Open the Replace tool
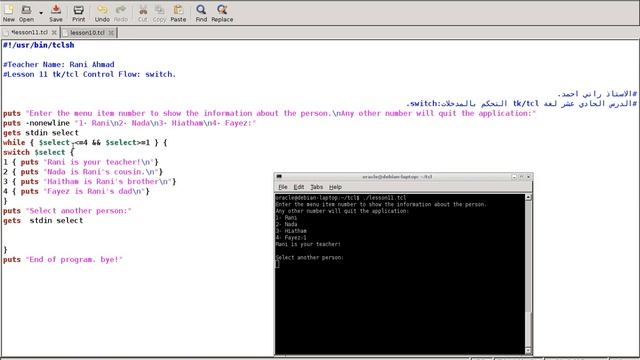 (x=222, y=13)
